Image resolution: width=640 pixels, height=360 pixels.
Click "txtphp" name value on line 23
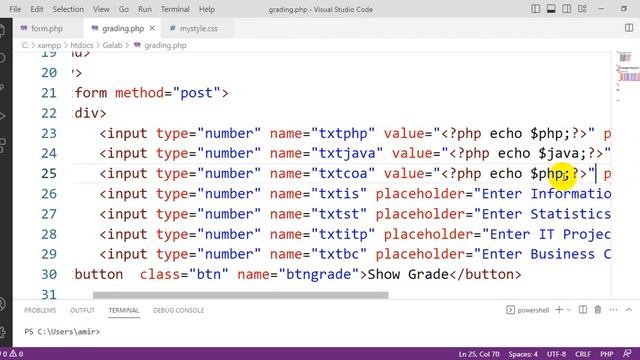pyautogui.click(x=343, y=133)
